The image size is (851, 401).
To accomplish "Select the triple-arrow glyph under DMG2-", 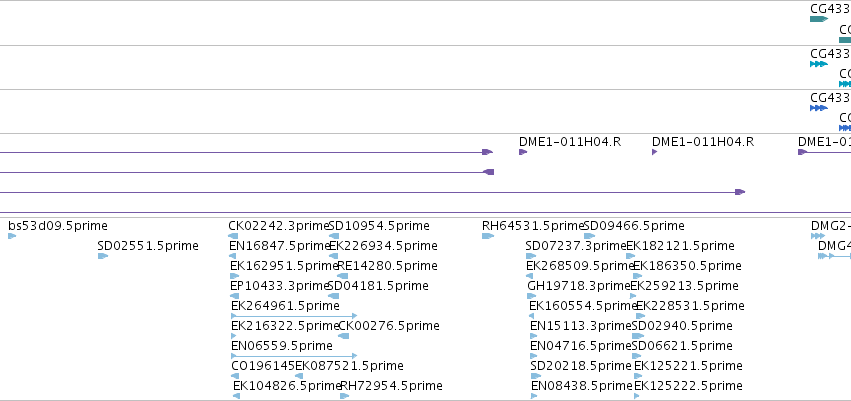I will coord(818,236).
